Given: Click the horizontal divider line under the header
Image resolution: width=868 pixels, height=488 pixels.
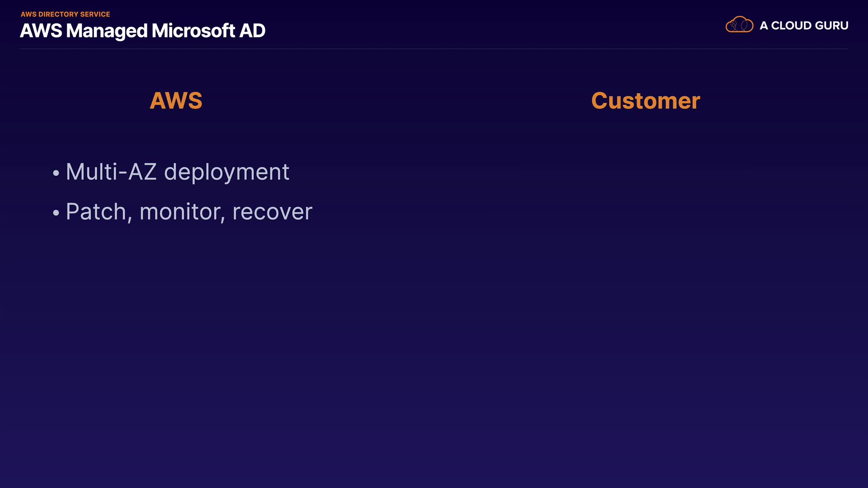Looking at the screenshot, I should tap(434, 49).
